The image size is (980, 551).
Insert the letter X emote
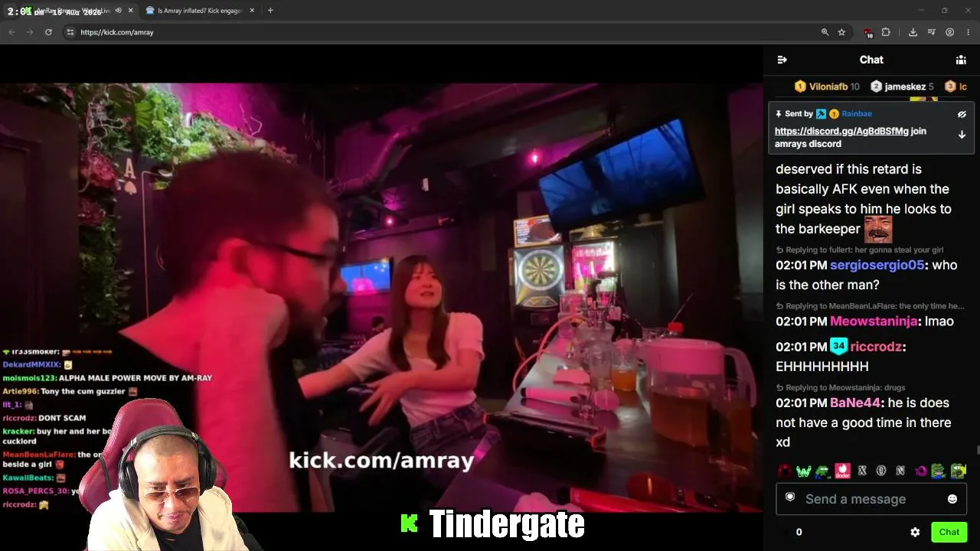(x=862, y=471)
